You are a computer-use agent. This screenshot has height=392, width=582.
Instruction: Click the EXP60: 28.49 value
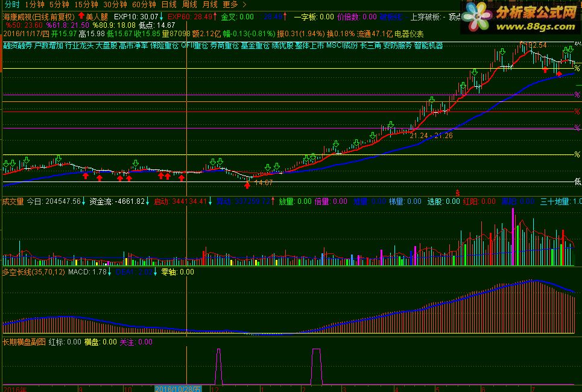190,17
